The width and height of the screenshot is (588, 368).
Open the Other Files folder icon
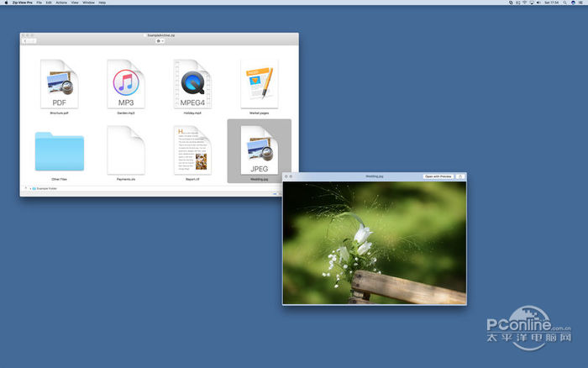(60, 151)
